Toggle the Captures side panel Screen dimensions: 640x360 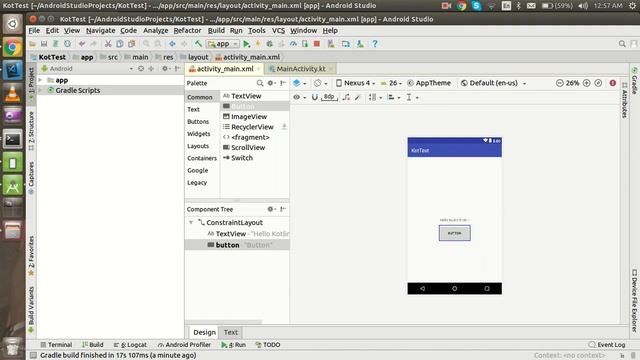(31, 178)
